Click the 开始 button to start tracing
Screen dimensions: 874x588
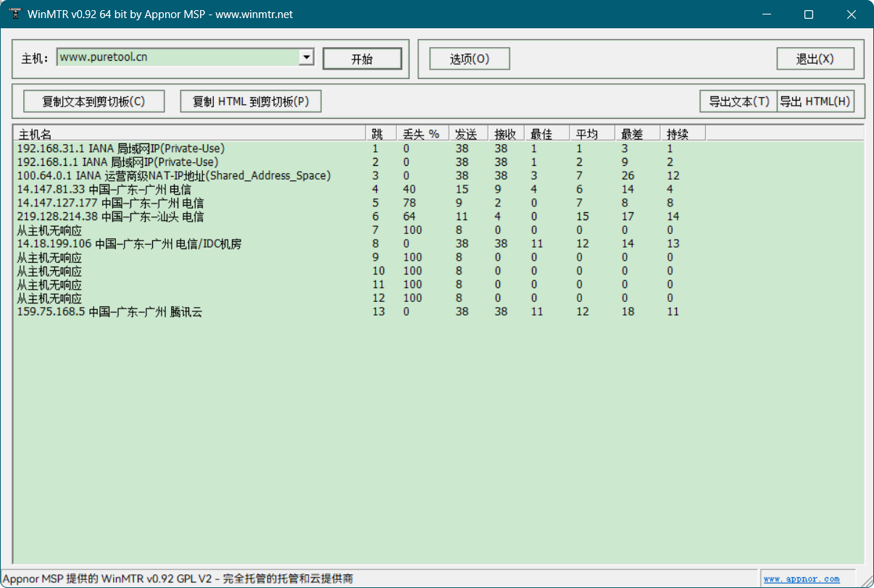362,58
